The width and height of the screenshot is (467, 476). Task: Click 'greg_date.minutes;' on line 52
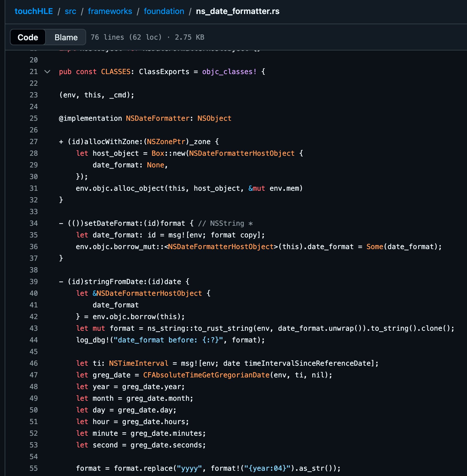(168, 433)
